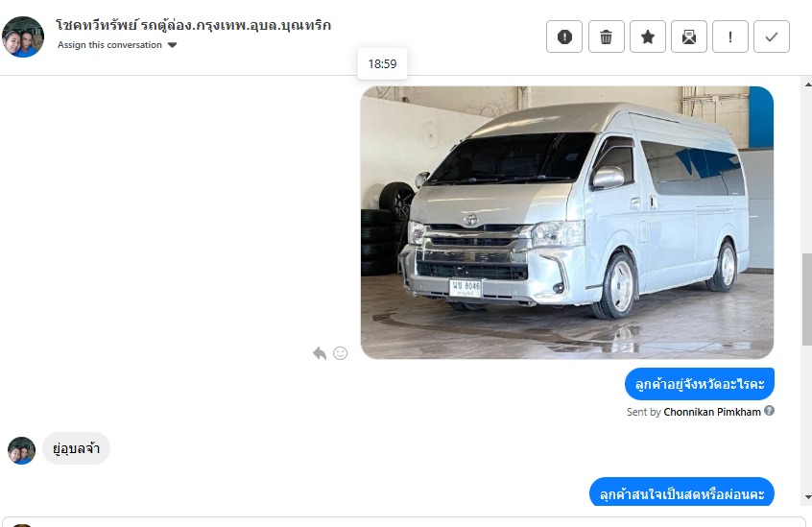Flag conversation with exclamation mark icon
The width and height of the screenshot is (812, 527).
click(730, 36)
